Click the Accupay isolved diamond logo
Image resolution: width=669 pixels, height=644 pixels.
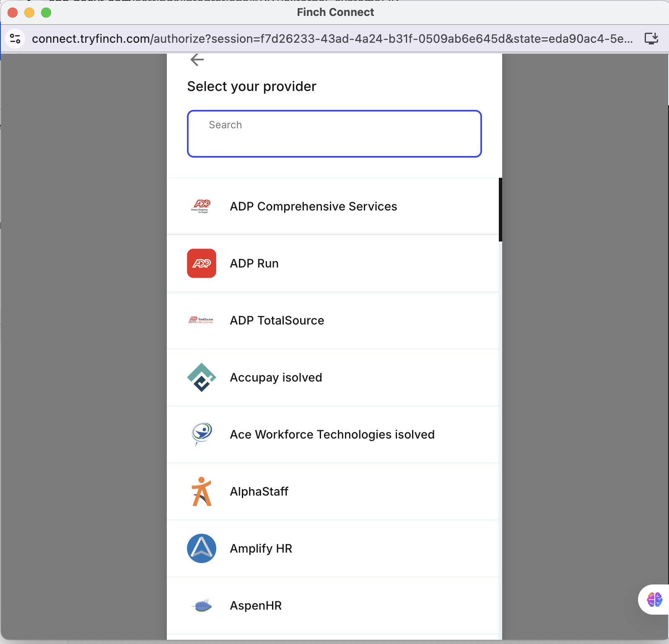(x=201, y=377)
